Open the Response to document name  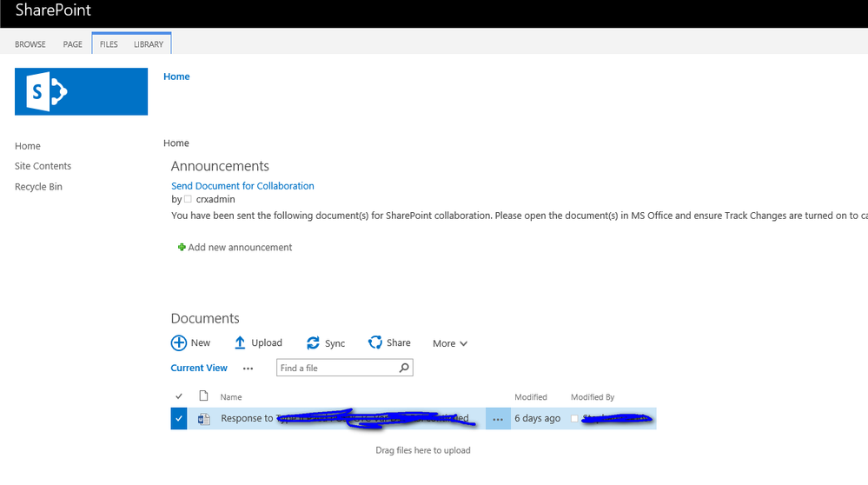[344, 418]
